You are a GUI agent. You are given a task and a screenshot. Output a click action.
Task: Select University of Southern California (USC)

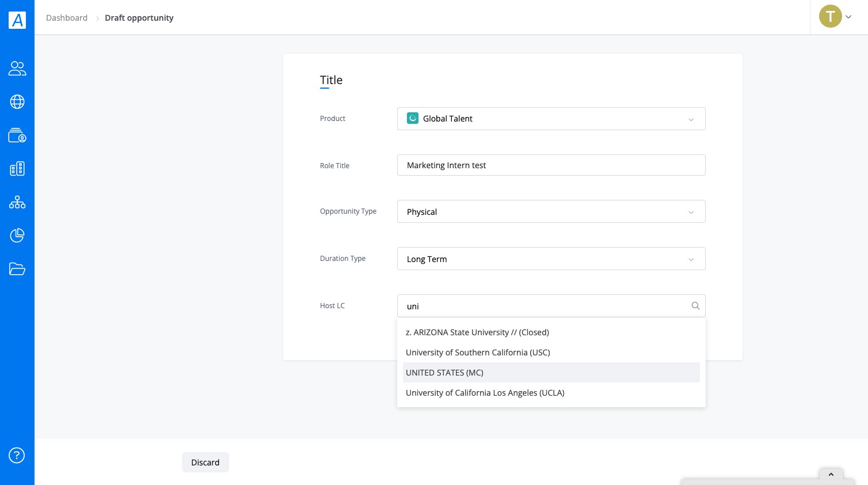point(551,353)
